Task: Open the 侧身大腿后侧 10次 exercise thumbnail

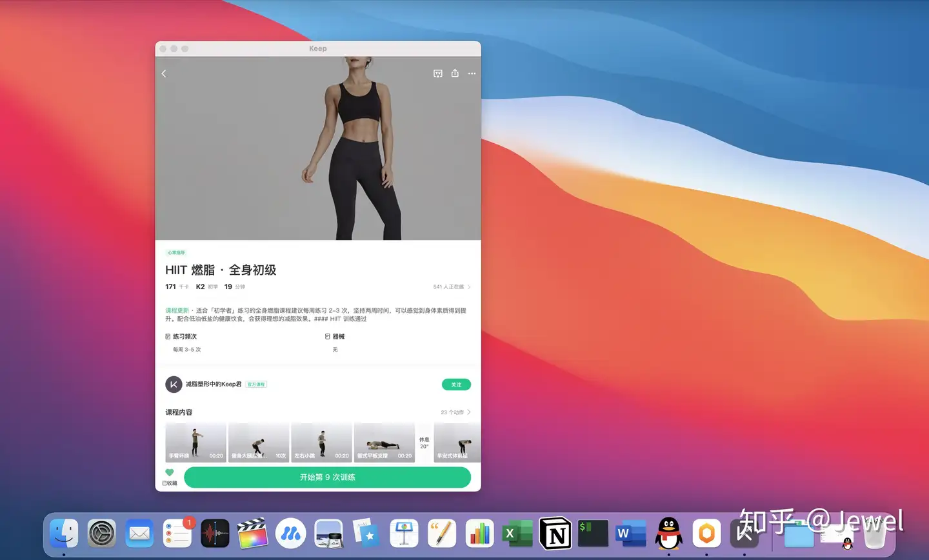Action: [258, 442]
